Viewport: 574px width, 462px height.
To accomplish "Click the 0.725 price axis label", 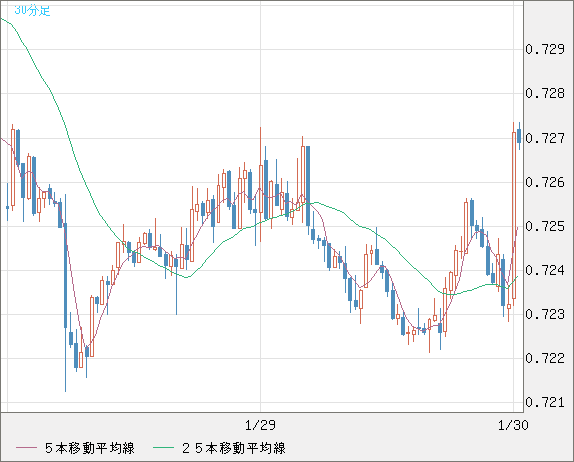I will point(545,226).
